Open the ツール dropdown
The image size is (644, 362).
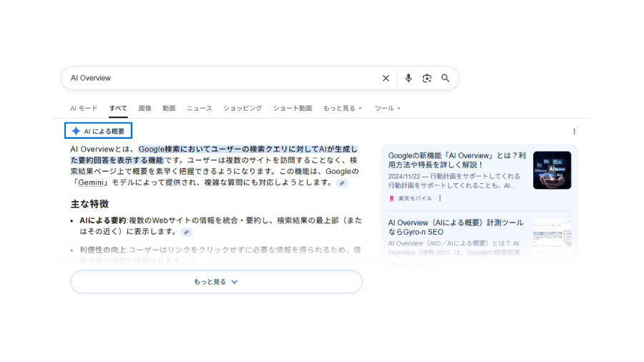[x=387, y=109]
